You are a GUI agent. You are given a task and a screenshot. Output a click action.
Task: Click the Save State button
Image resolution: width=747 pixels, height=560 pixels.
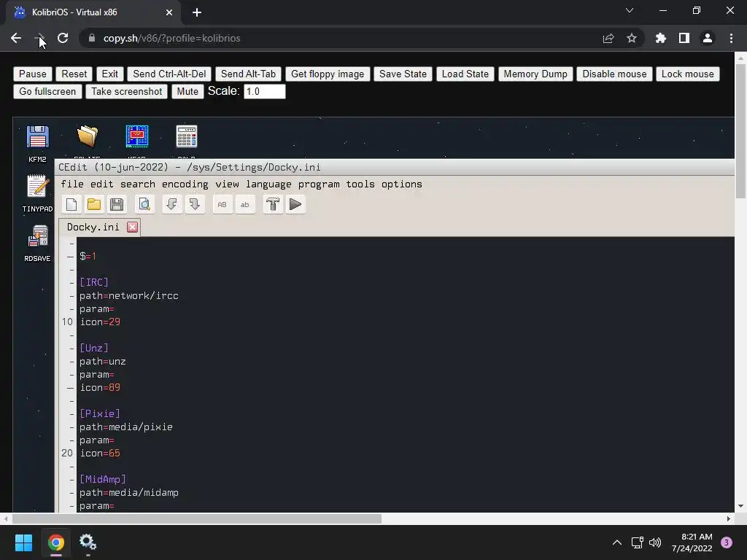[x=403, y=74]
